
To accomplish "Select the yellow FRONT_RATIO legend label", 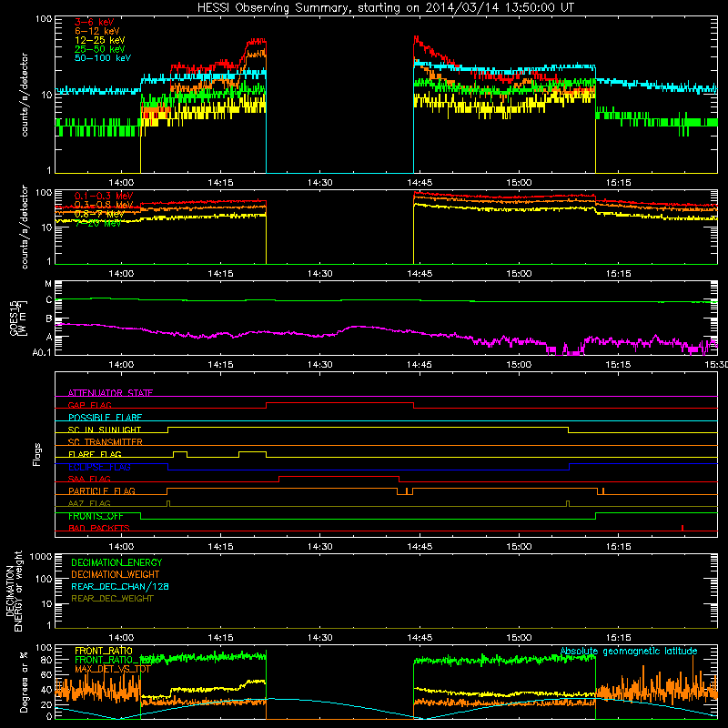I will (x=104, y=651).
